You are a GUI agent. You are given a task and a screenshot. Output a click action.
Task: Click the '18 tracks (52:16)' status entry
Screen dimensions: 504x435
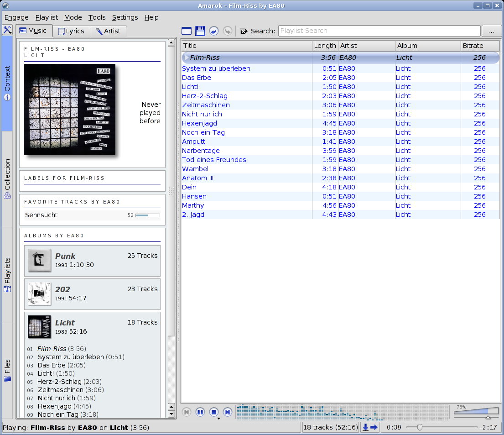(x=330, y=427)
